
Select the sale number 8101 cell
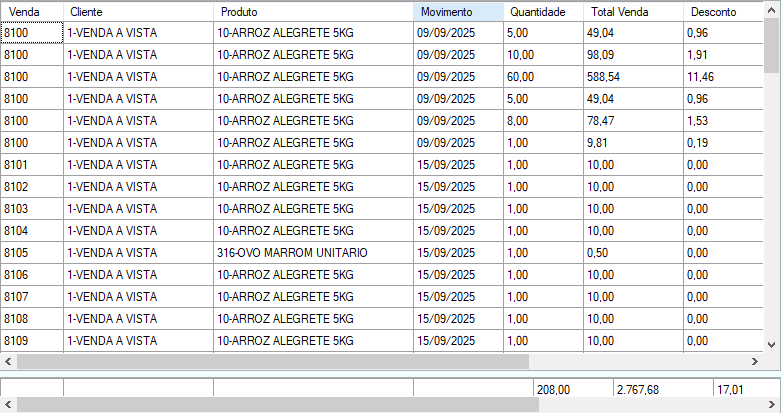pos(31,165)
